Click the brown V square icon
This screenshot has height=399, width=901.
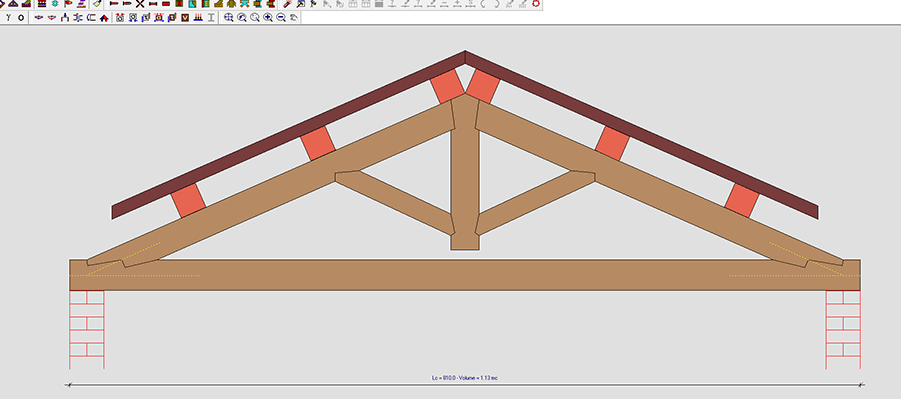click(185, 18)
